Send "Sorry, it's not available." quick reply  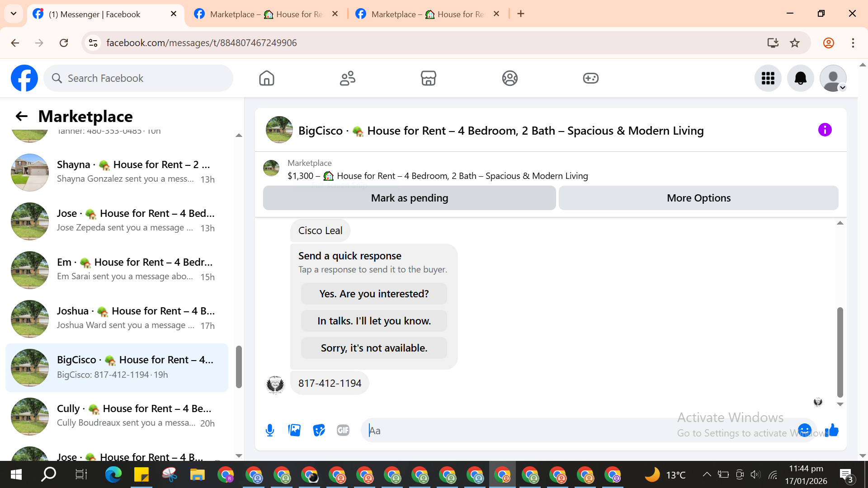(x=374, y=348)
